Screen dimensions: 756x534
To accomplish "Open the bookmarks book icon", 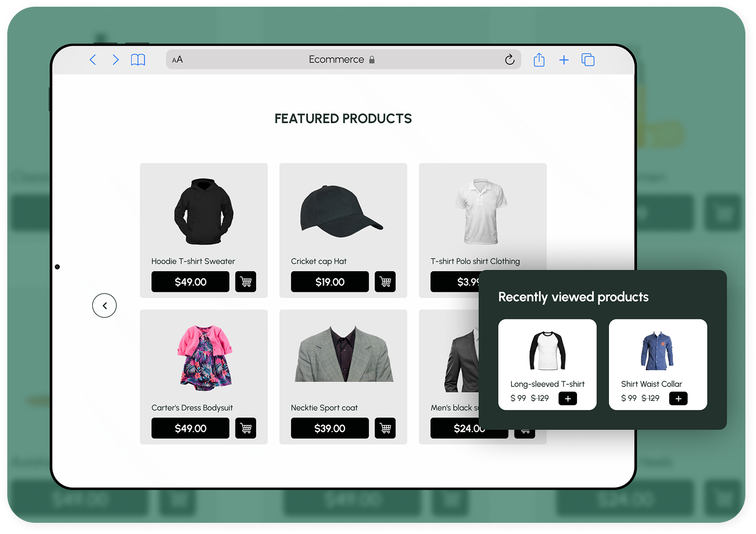I will [138, 60].
